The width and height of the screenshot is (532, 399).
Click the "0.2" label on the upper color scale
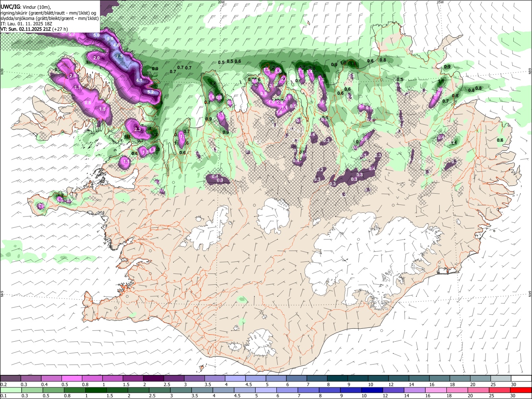3,384
